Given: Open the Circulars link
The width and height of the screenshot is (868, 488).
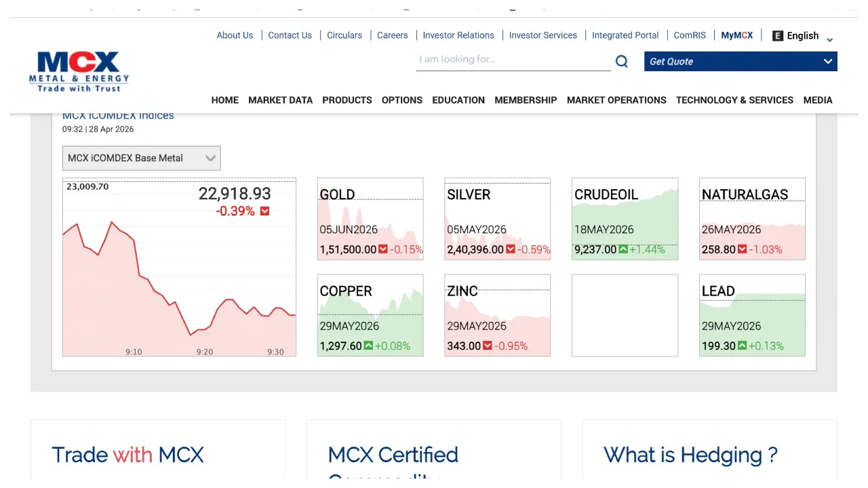Looking at the screenshot, I should (x=344, y=35).
